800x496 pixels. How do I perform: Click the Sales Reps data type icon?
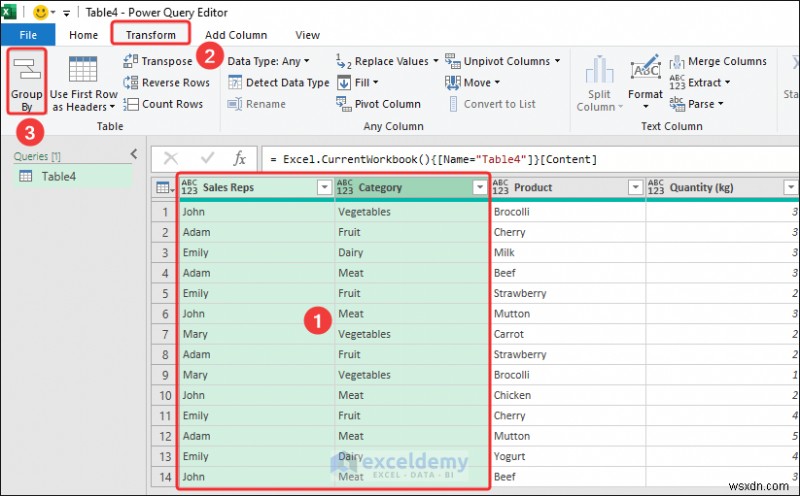189,187
